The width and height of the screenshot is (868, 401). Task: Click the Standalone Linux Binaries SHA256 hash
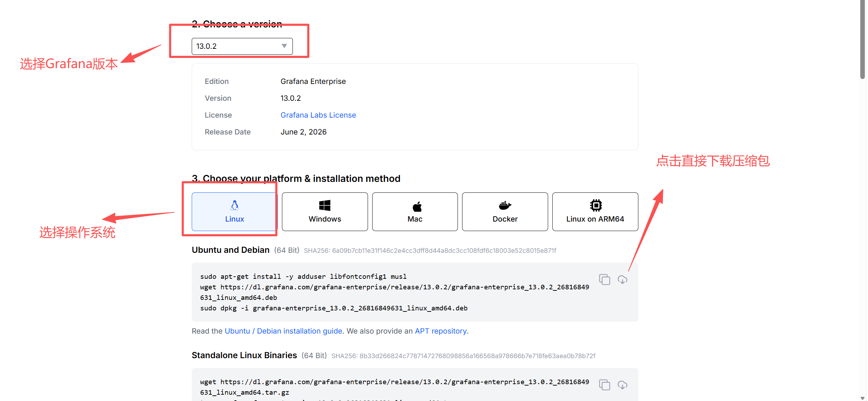tap(463, 356)
